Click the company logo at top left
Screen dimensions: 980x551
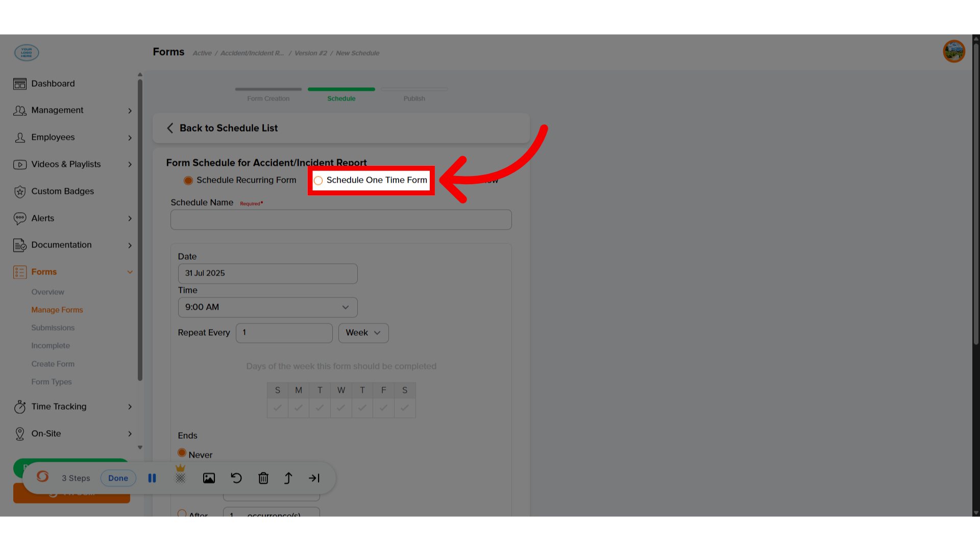(27, 53)
